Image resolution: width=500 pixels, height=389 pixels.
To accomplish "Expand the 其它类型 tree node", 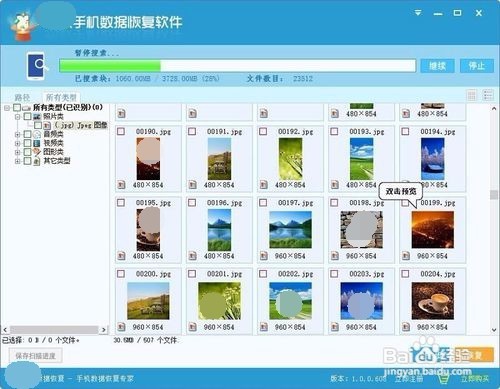I will [17, 161].
